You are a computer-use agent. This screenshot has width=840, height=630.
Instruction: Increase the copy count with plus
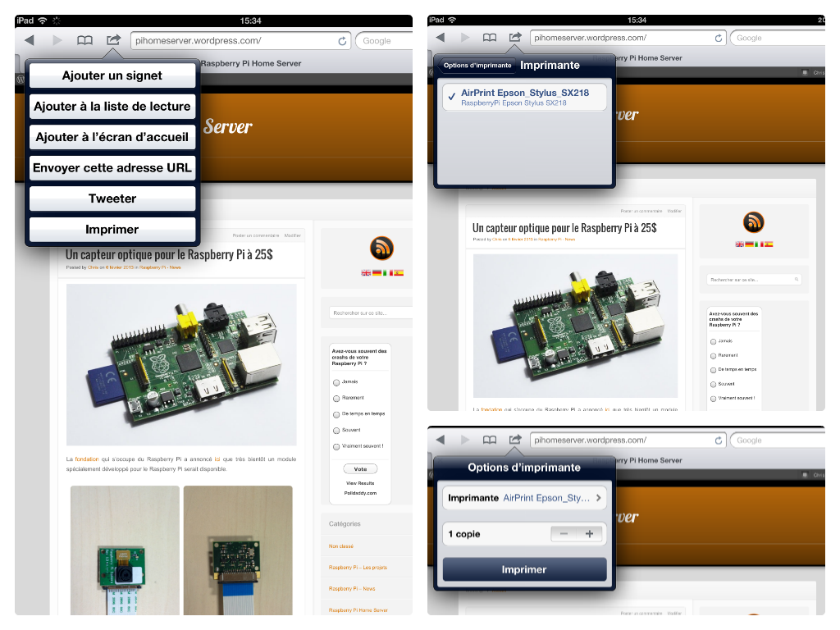589,533
